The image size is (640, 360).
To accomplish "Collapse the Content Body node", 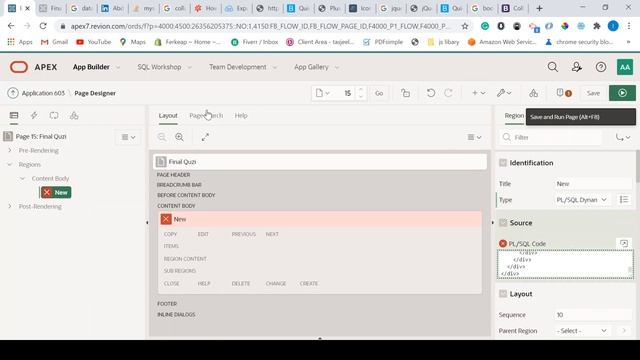I will pos(23,178).
